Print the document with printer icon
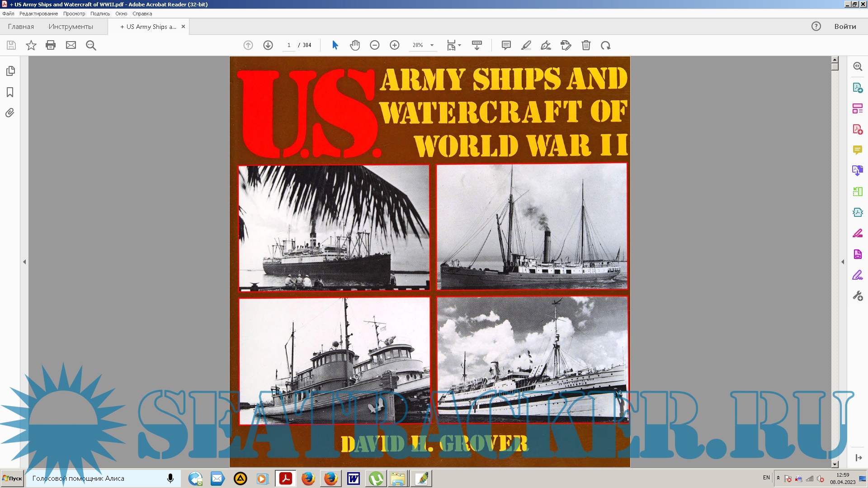 click(x=51, y=45)
